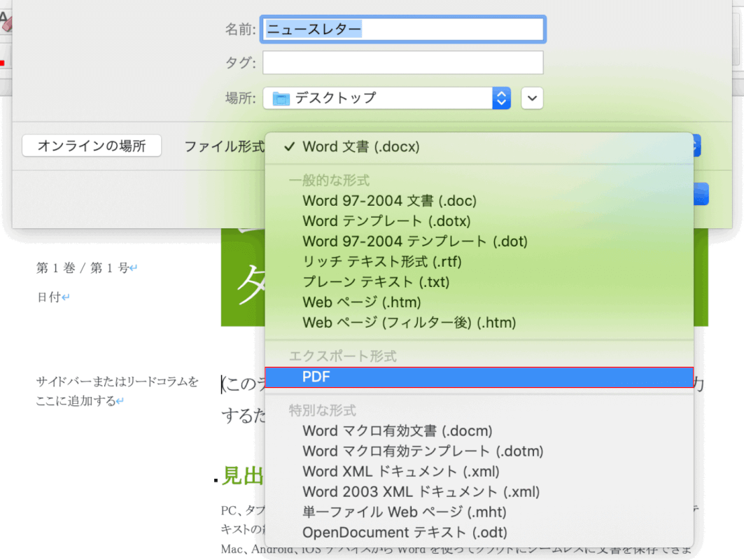Expand the save dialog with the chevron
This screenshot has width=744, height=560.
coord(532,98)
